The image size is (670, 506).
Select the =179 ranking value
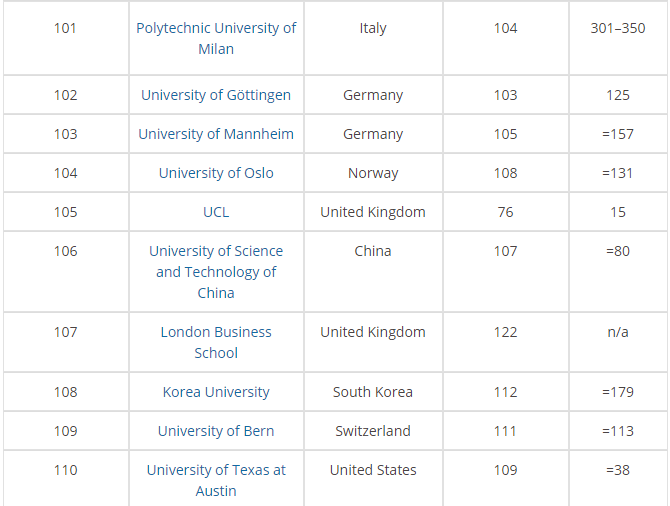pos(618,392)
